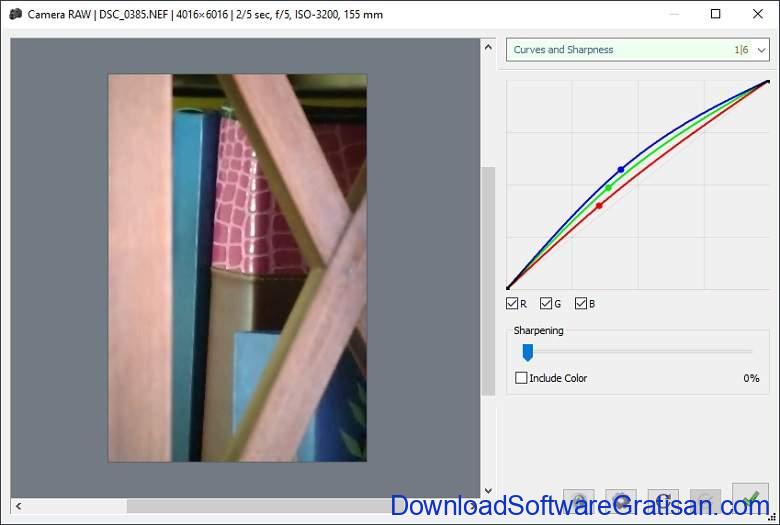Toggle the R channel checkbox
The height and width of the screenshot is (525, 780).
click(x=512, y=304)
